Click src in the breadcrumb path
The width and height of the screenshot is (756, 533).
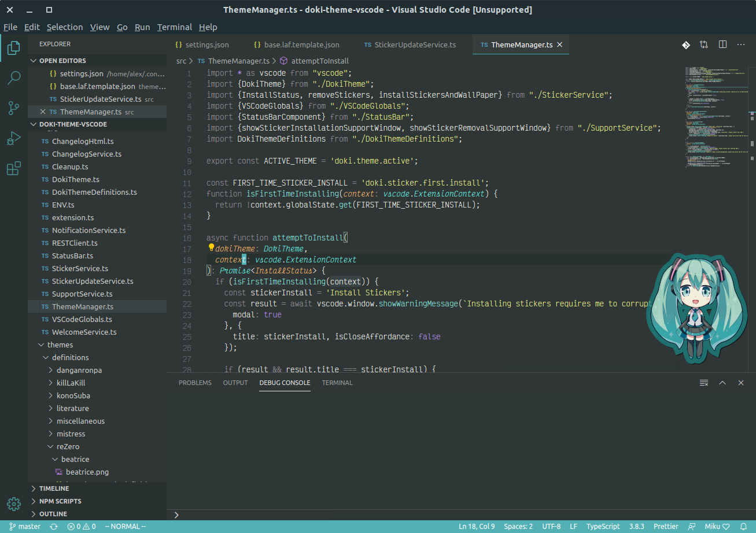pyautogui.click(x=181, y=61)
